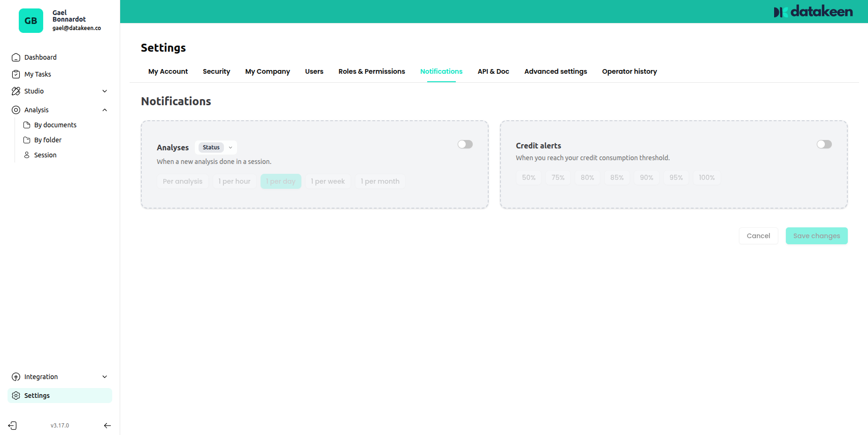Screen dimensions: 868x435
Task: Click the By folder icon
Action: [27, 140]
